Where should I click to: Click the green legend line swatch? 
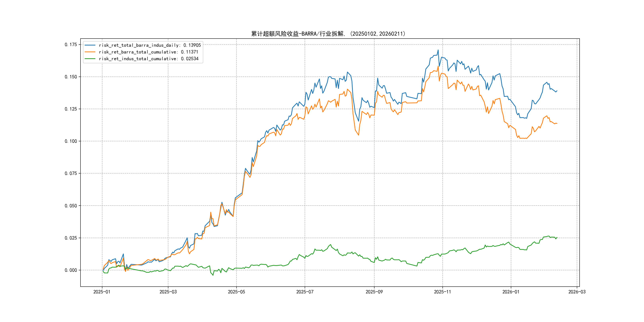coord(90,59)
